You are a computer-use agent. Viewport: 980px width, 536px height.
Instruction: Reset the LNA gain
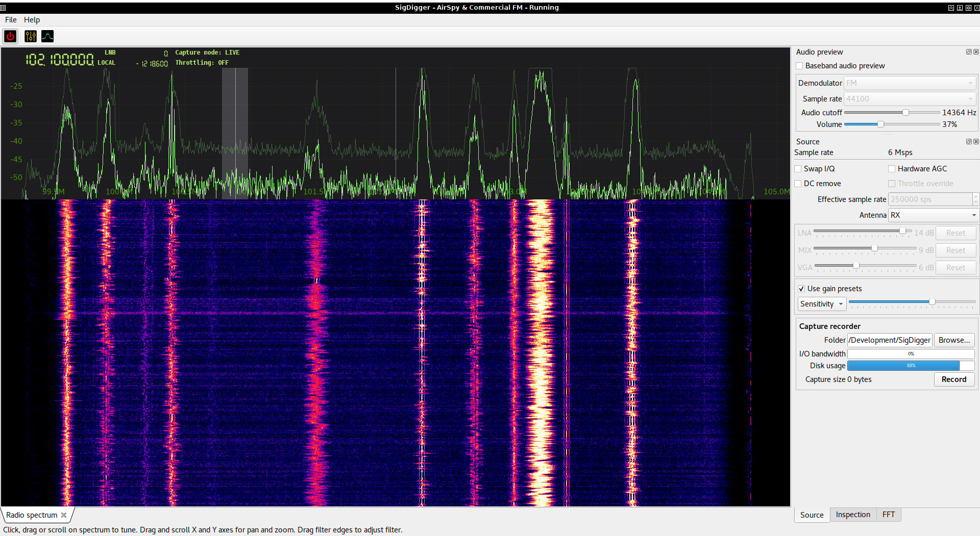955,233
